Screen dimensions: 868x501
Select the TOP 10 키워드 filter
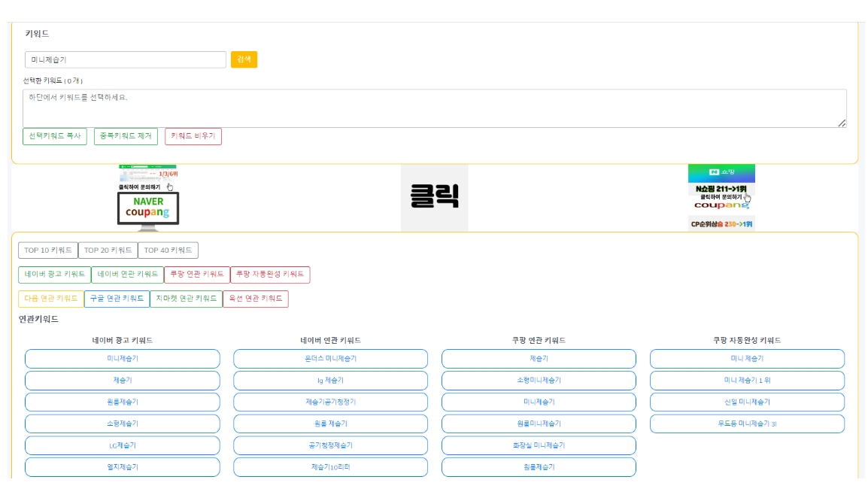pyautogui.click(x=48, y=250)
